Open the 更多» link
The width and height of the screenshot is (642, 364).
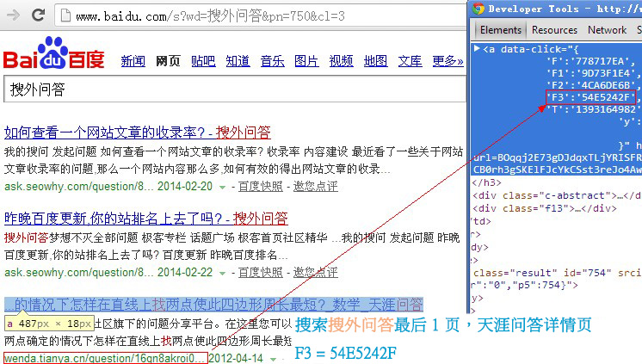point(448,61)
